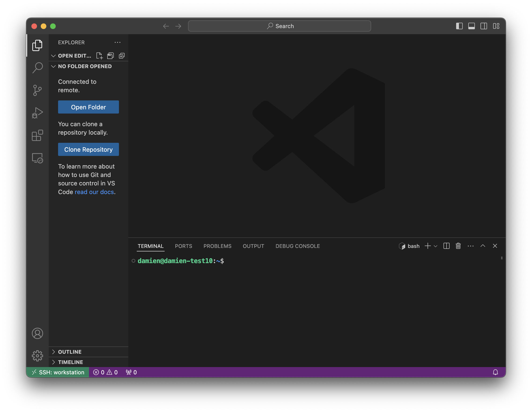Viewport: 532px width, 412px height.
Task: Click the Save All icon in Open Editors
Action: (x=111, y=56)
